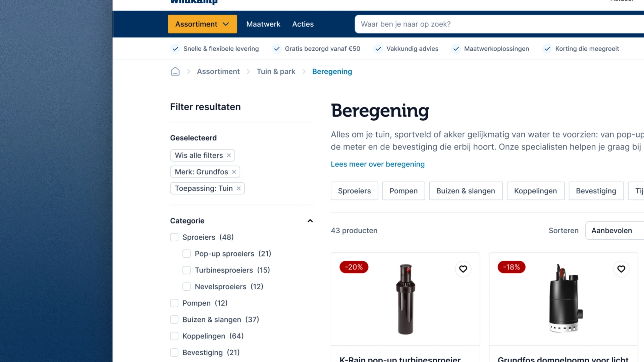Open the K-Rain pop-up sprinkler product image
This screenshot has height=362, width=644.
pyautogui.click(x=406, y=299)
